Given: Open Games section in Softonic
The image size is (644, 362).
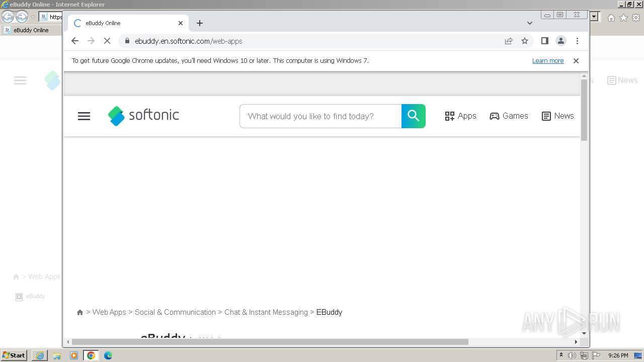Looking at the screenshot, I should (x=509, y=116).
